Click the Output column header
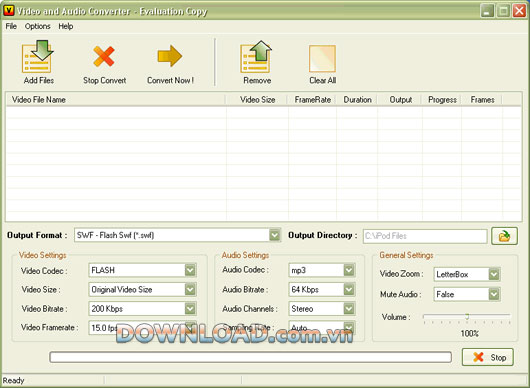 point(400,100)
